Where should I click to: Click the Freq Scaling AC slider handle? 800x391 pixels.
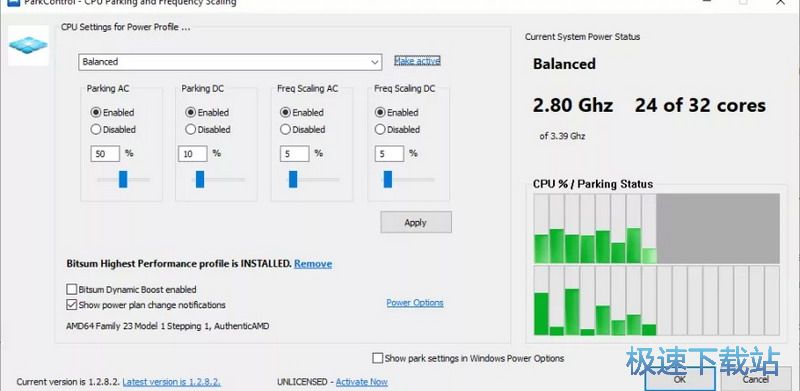[x=293, y=179]
